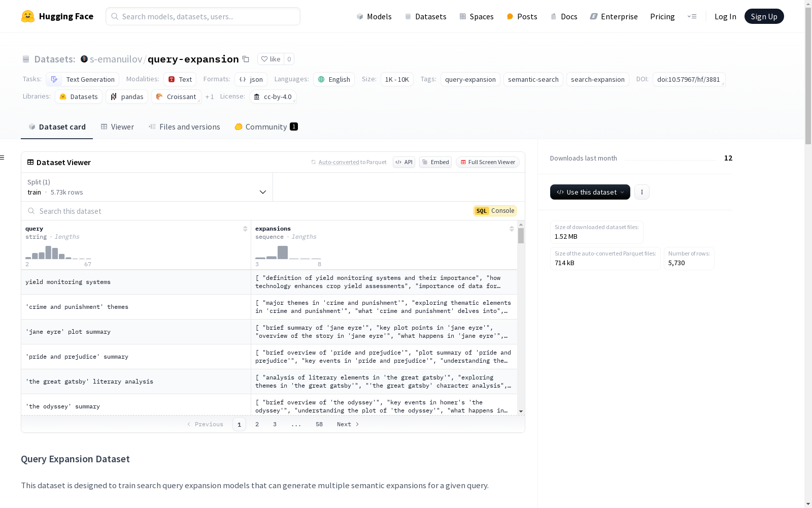Open the like count showing 0

289,59
